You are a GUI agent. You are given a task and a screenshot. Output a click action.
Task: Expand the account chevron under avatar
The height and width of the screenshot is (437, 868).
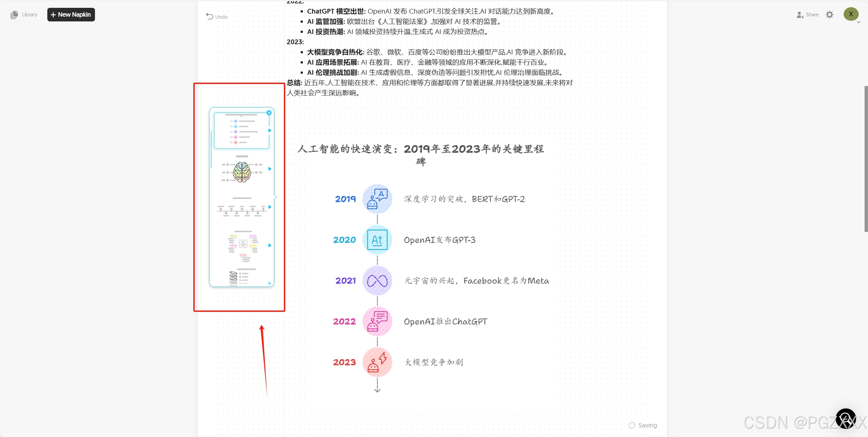(x=858, y=22)
